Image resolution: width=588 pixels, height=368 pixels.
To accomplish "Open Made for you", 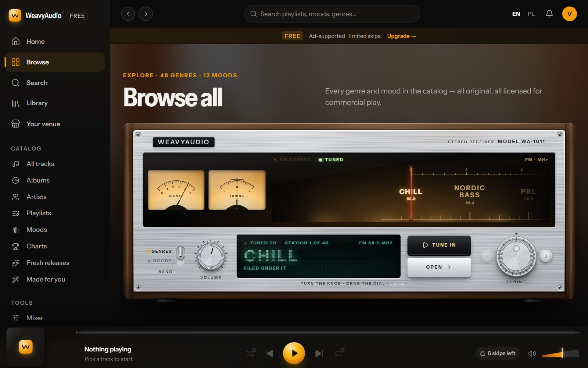I will click(x=55, y=279).
